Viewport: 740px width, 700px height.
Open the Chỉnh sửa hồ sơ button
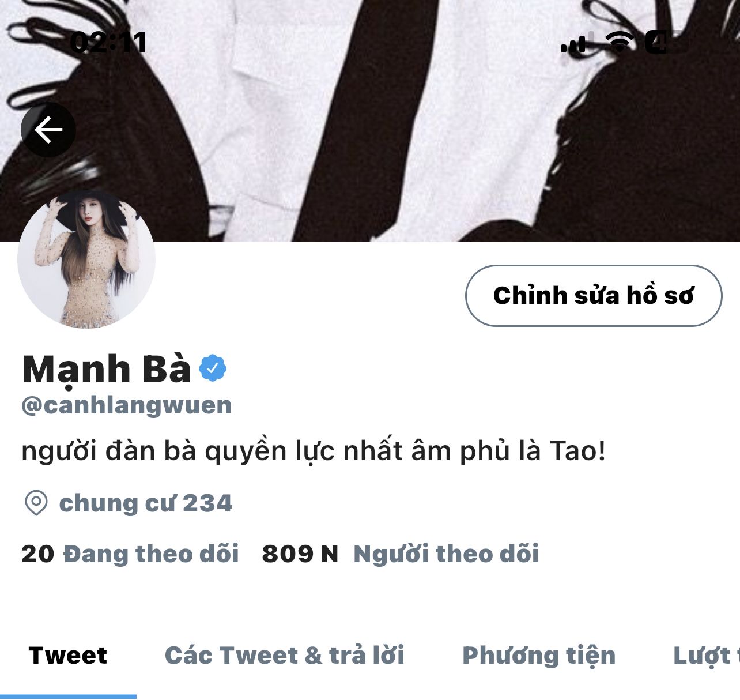[594, 296]
